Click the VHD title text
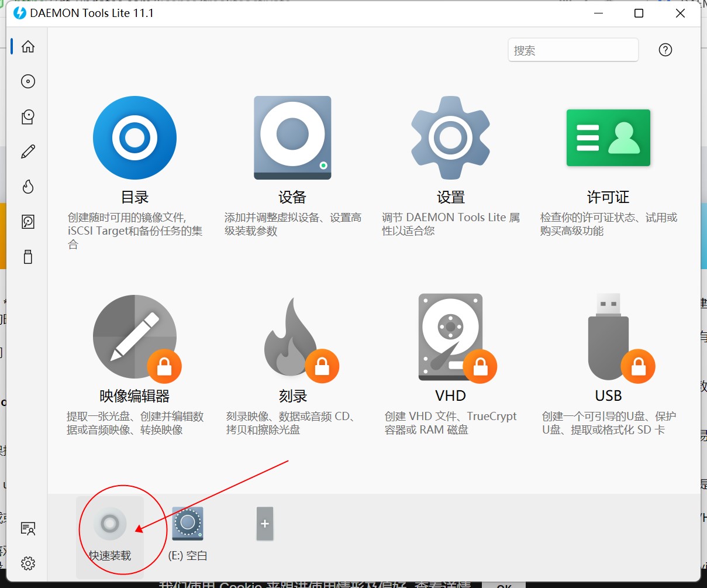707x588 pixels. point(450,396)
